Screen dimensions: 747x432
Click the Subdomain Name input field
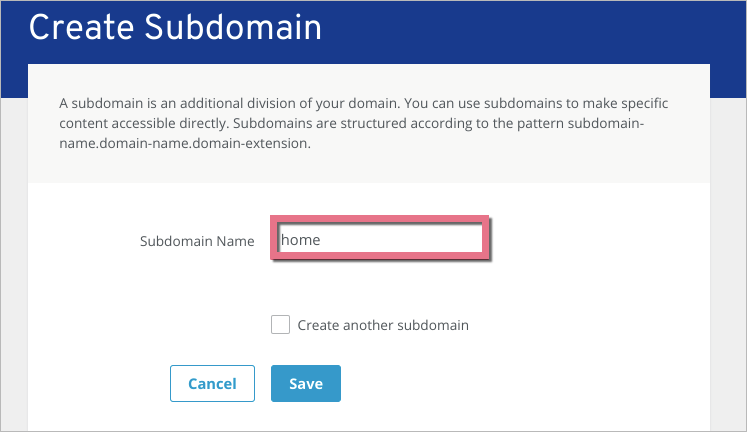[380, 240]
